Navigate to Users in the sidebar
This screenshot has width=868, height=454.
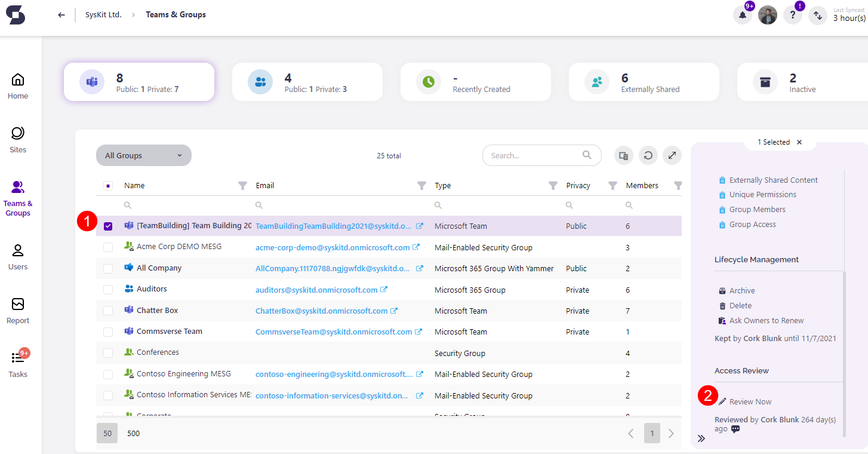coord(17,257)
